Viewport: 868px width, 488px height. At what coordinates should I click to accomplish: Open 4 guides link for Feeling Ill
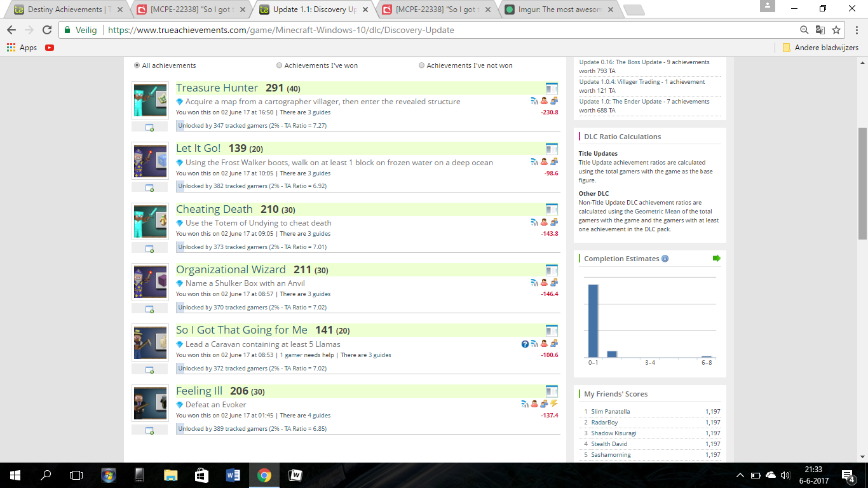pos(319,416)
